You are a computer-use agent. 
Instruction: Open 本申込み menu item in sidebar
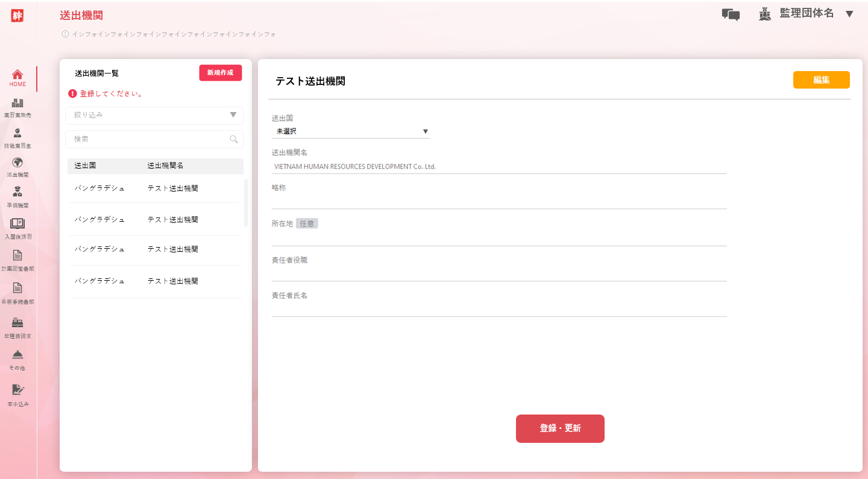(x=17, y=395)
